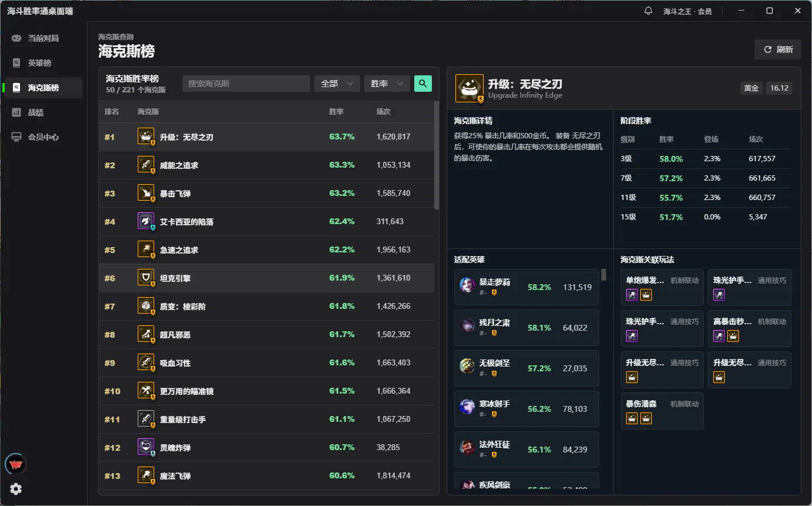The height and width of the screenshot is (506, 812).
Task: Click the 咸能之追求 augment icon
Action: 146,165
